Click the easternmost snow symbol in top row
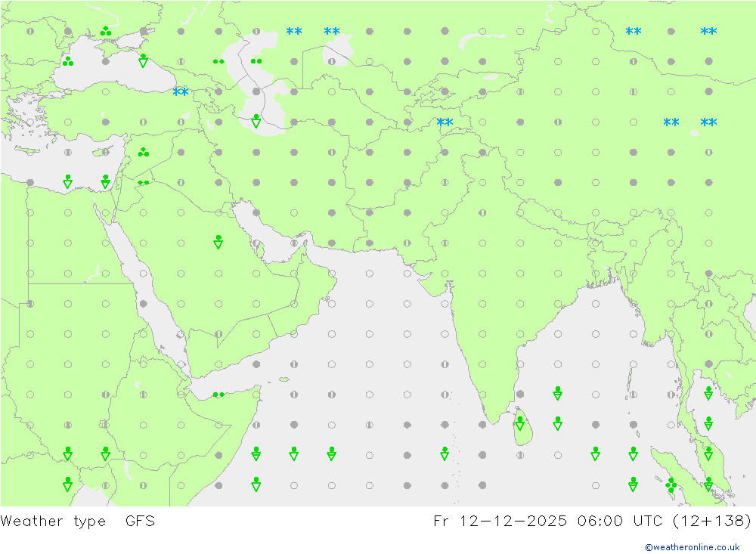The height and width of the screenshot is (554, 756). click(x=708, y=32)
